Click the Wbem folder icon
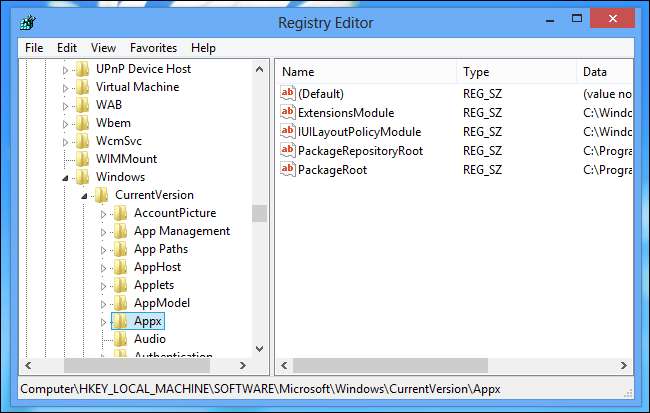This screenshot has width=650, height=413. pyautogui.click(x=83, y=123)
